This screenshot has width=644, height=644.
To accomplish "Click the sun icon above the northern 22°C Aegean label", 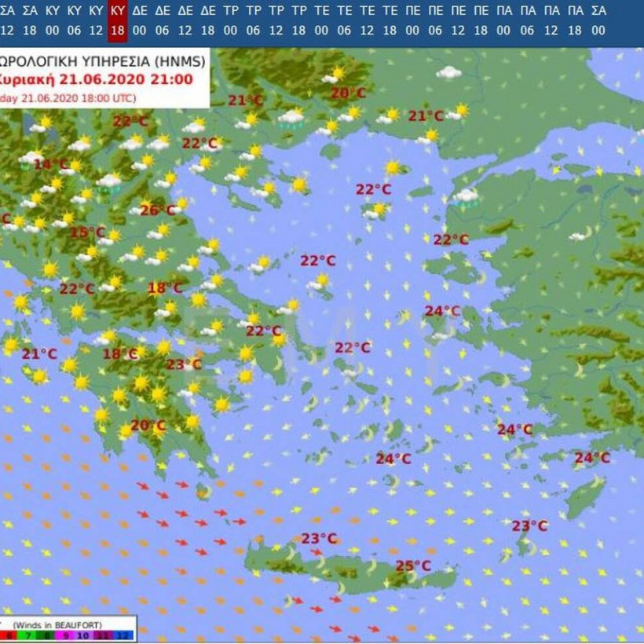I will point(392,167).
